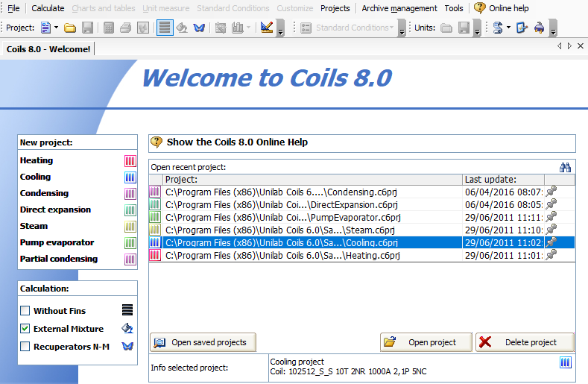Close the Welcome tab with the X button
Screen dimensions: 588x384
point(580,45)
